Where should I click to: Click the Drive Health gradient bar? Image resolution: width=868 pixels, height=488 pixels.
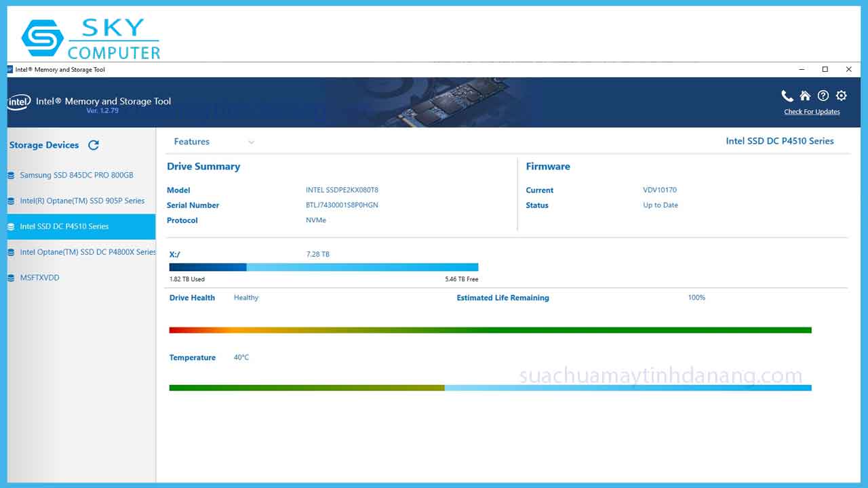click(490, 330)
